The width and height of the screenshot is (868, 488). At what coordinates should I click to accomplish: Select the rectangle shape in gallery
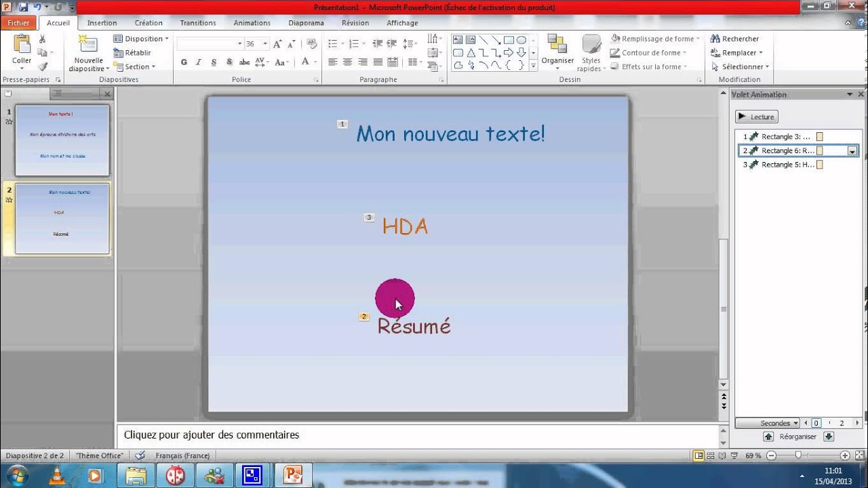pyautogui.click(x=509, y=40)
